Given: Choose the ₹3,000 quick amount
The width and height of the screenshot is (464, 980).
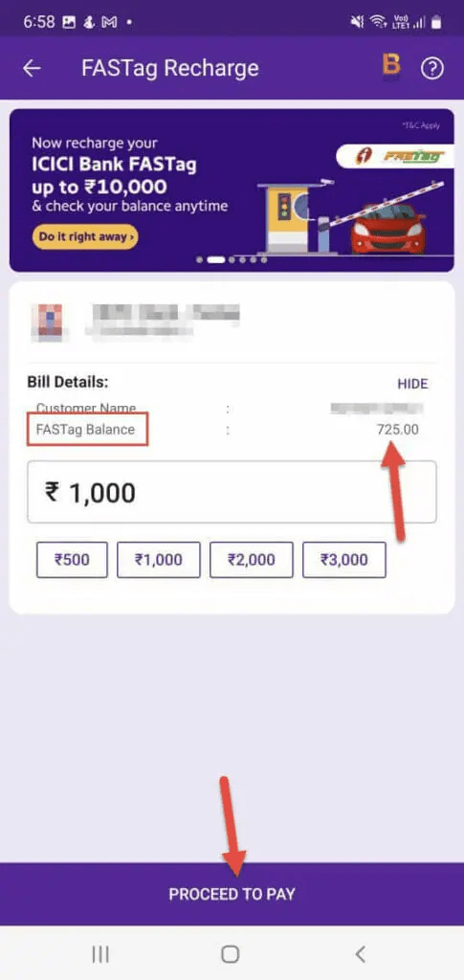Looking at the screenshot, I should (344, 559).
